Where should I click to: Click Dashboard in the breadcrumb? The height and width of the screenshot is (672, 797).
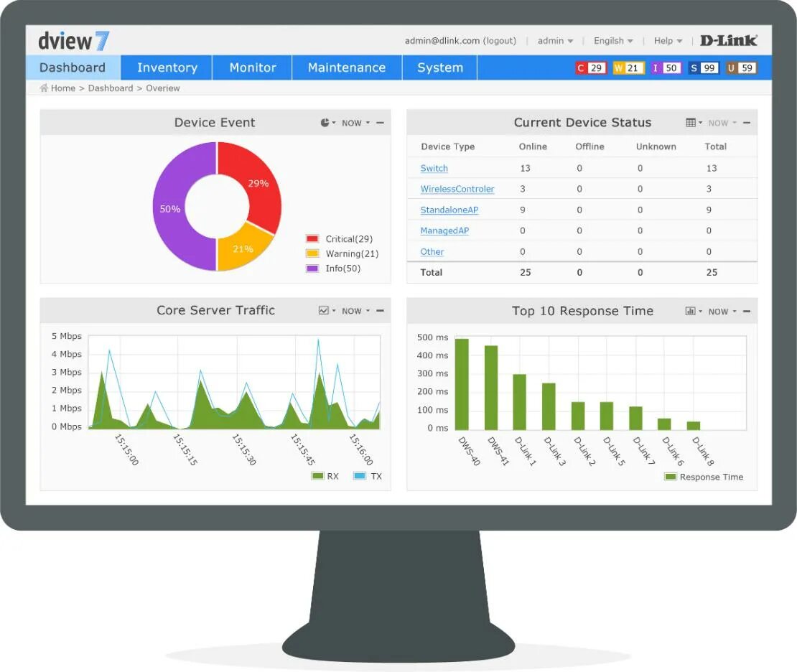tap(111, 88)
